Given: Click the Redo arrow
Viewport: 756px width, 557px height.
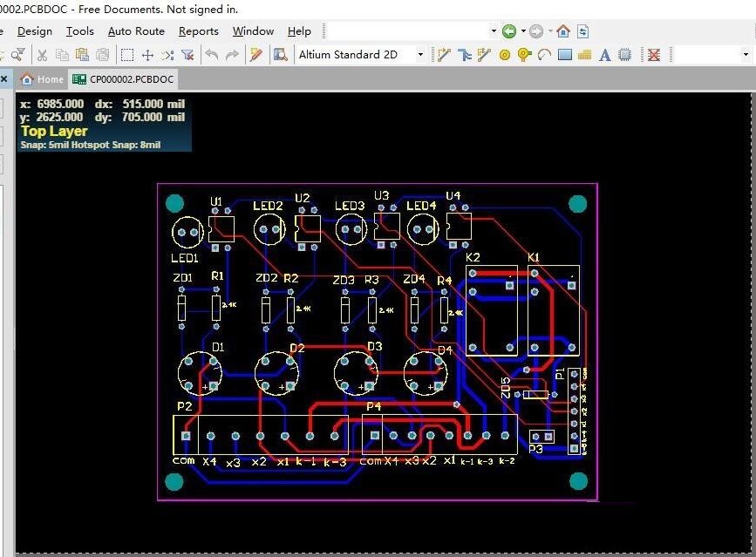Looking at the screenshot, I should (x=233, y=55).
